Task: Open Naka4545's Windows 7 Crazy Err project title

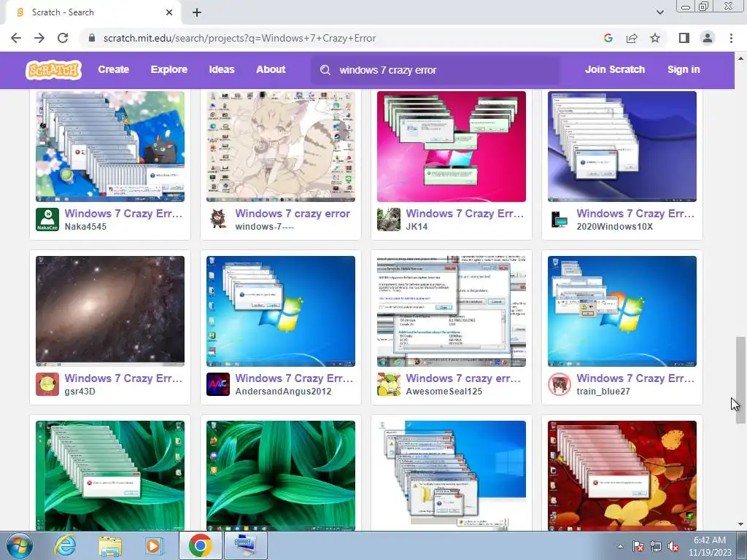Action: pyautogui.click(x=123, y=214)
